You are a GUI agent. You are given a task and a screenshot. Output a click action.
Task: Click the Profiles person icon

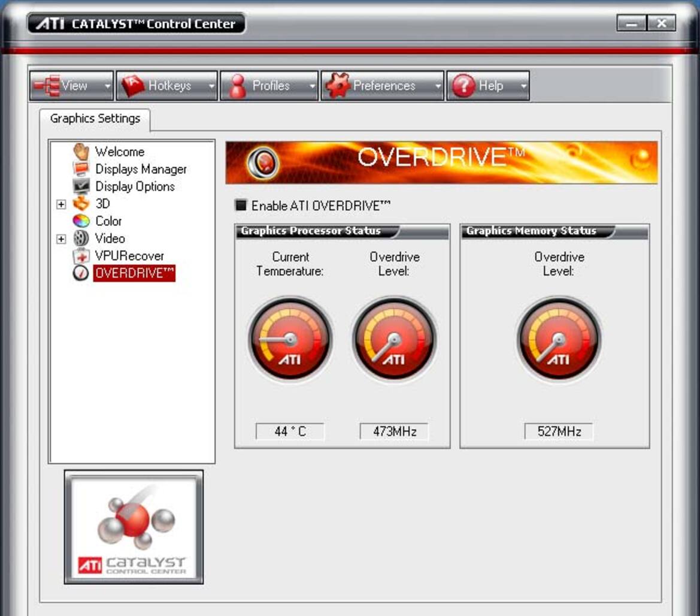click(x=238, y=85)
